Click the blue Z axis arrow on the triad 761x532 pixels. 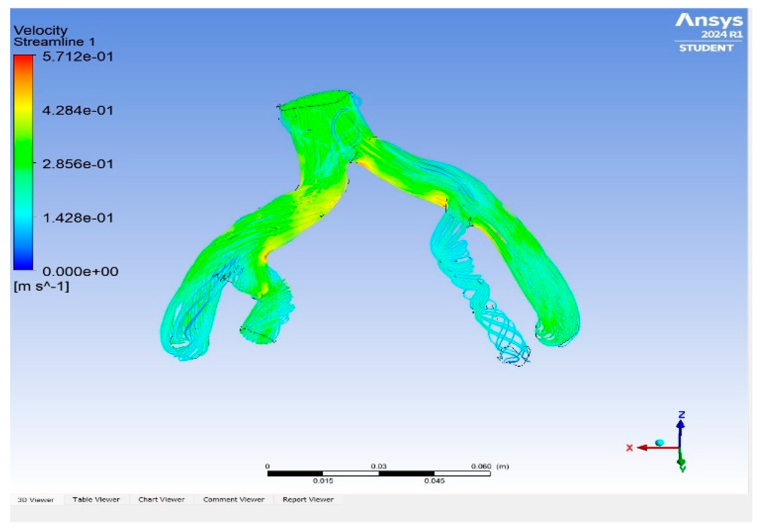click(x=680, y=424)
